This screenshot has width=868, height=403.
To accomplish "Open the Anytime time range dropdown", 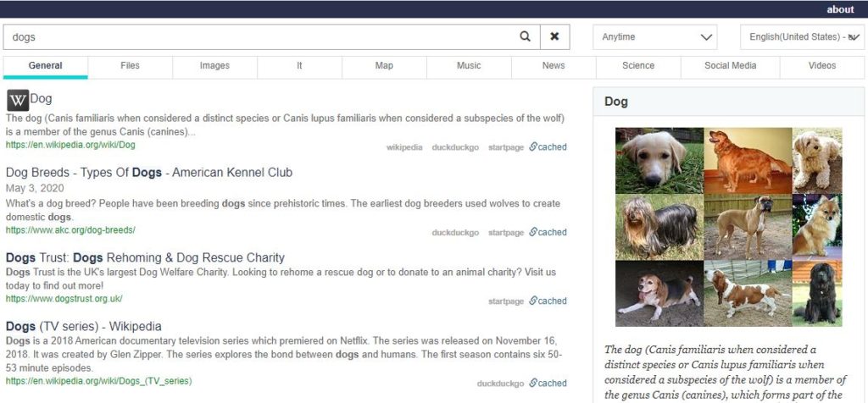I will click(x=655, y=37).
